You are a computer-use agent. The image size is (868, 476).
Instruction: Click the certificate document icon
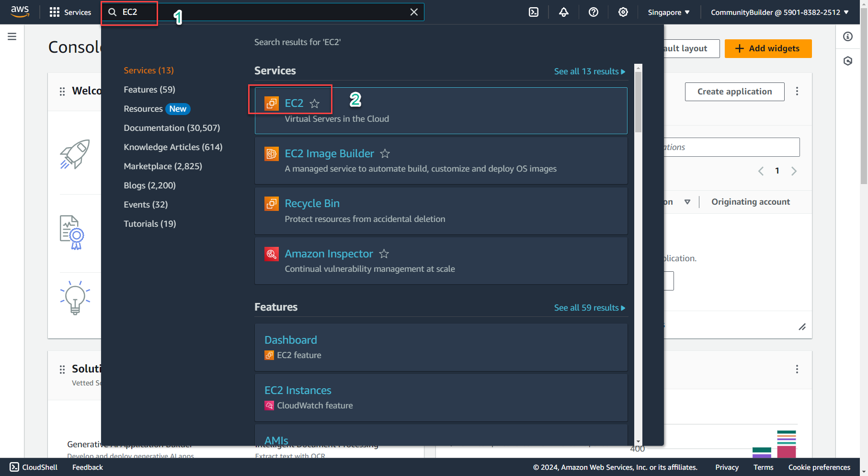pyautogui.click(x=72, y=232)
